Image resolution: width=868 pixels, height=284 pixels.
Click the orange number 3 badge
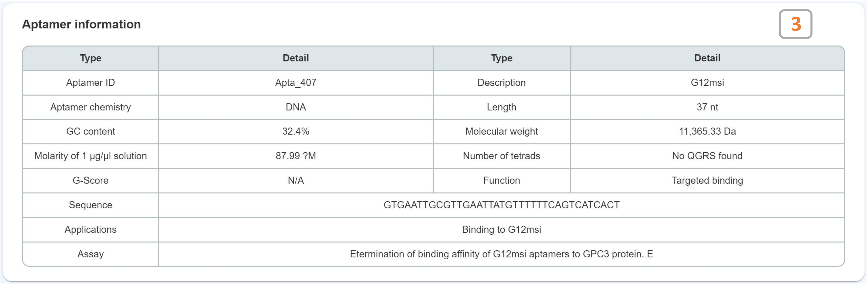[x=795, y=24]
